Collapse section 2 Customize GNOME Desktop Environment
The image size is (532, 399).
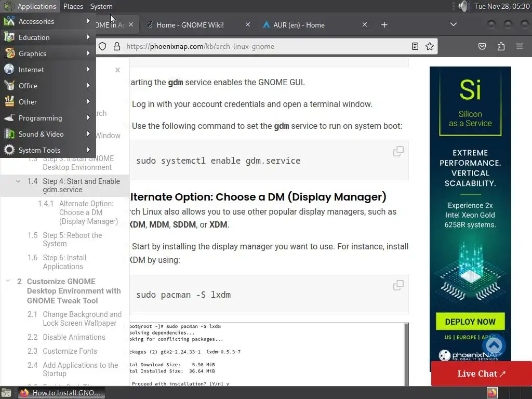pyautogui.click(x=8, y=281)
